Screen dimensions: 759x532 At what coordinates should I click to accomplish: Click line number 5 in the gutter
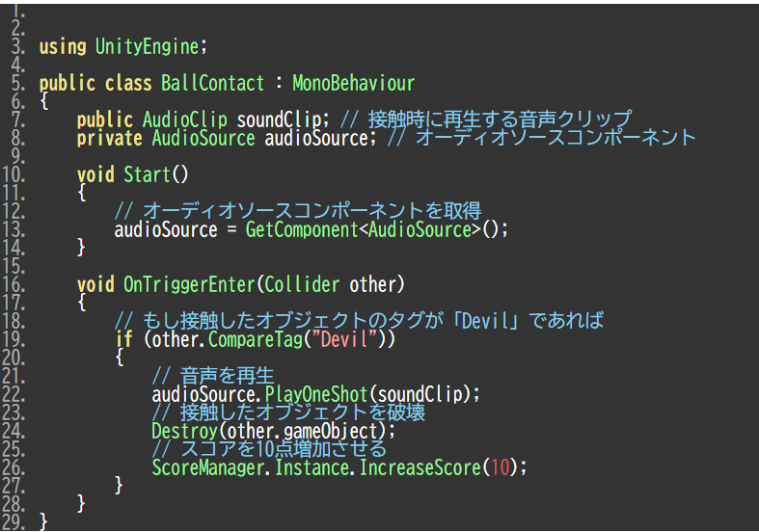click(x=17, y=83)
